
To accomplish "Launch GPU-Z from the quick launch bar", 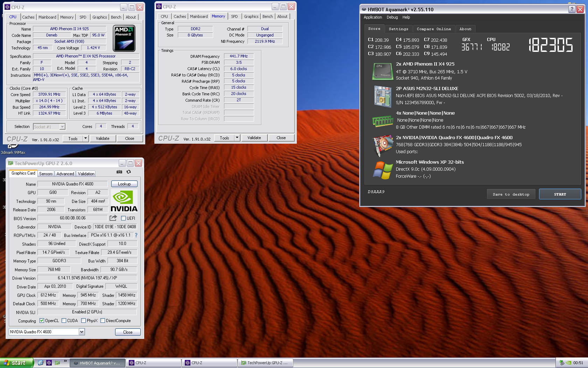I will (x=57, y=363).
